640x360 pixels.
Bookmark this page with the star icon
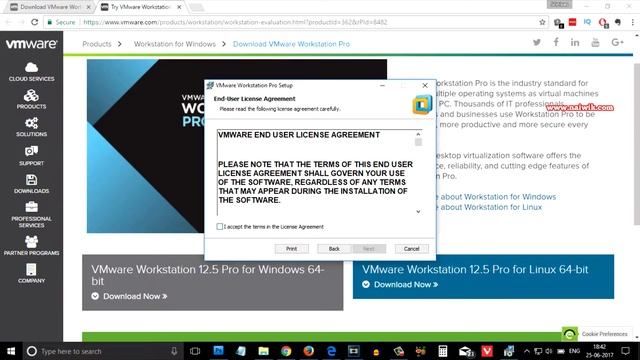click(542, 22)
